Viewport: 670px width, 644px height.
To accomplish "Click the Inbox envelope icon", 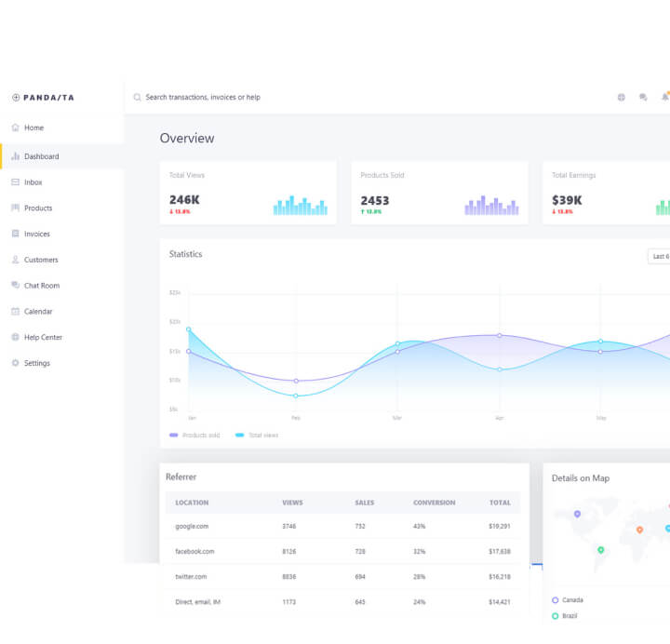I will (15, 182).
